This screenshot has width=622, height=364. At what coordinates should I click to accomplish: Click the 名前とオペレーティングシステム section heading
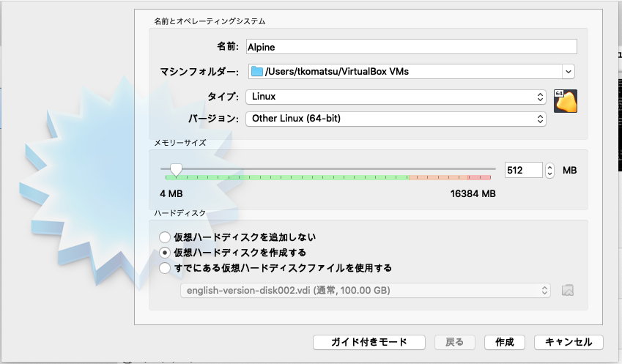click(x=210, y=21)
